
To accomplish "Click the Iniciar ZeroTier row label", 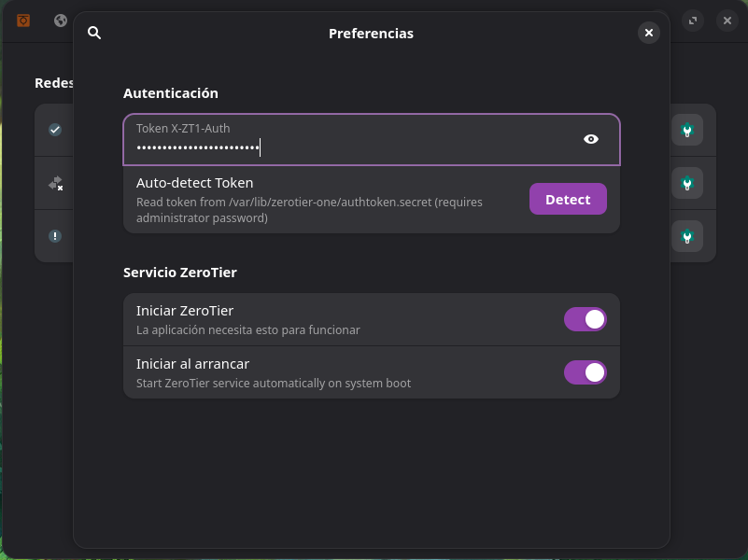I will pos(185,311).
